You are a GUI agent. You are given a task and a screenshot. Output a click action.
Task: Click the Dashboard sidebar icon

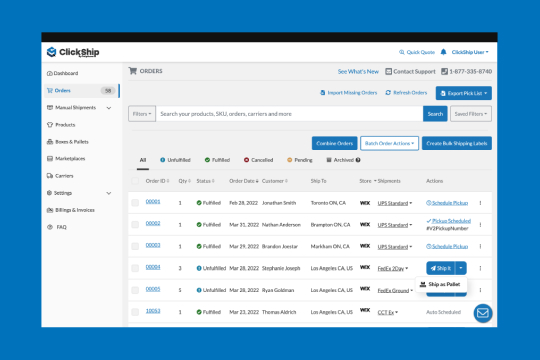coord(50,73)
